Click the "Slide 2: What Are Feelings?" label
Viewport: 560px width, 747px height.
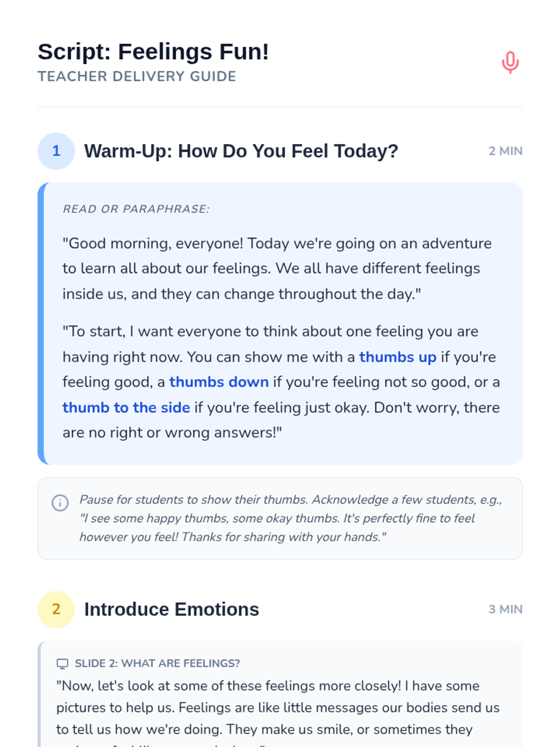point(157,663)
